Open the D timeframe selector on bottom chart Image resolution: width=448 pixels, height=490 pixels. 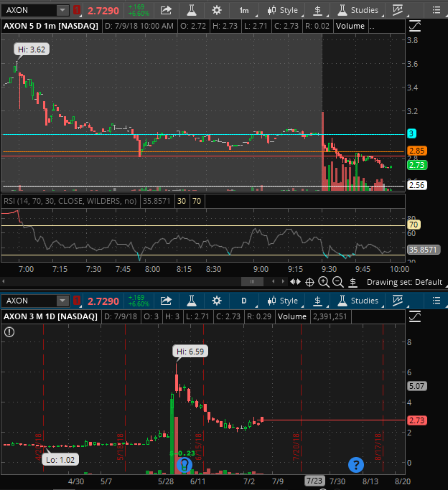[x=244, y=301]
